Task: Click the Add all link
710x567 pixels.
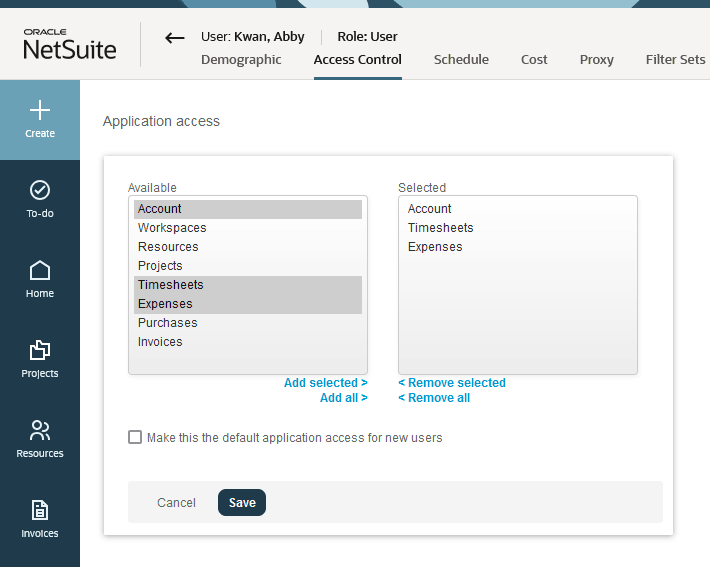Action: (x=344, y=398)
